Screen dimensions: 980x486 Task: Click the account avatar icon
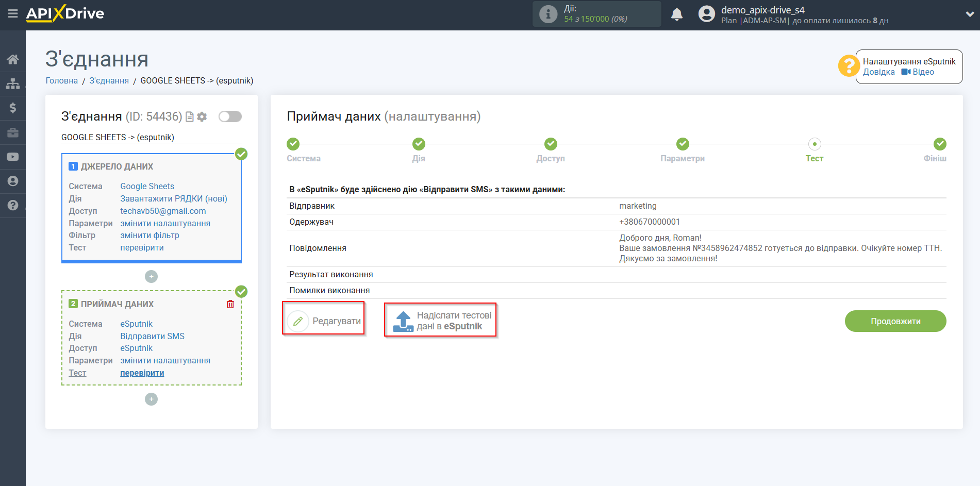click(x=707, y=14)
